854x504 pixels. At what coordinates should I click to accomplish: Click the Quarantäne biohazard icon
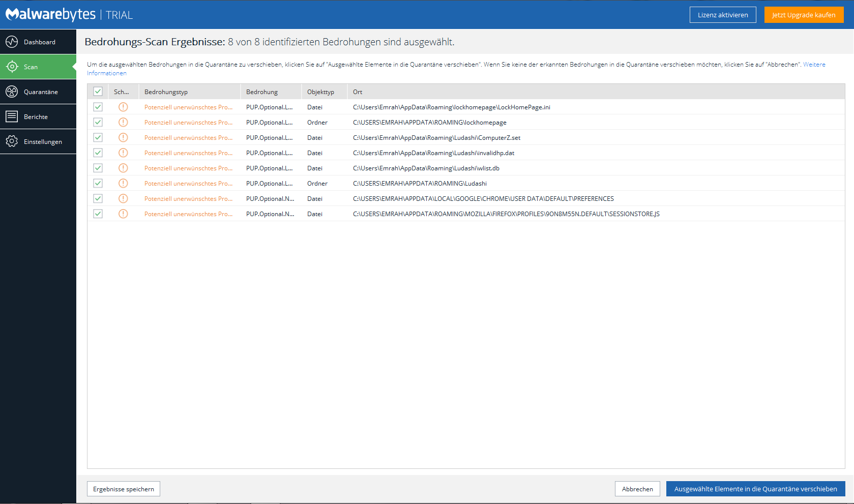[12, 92]
